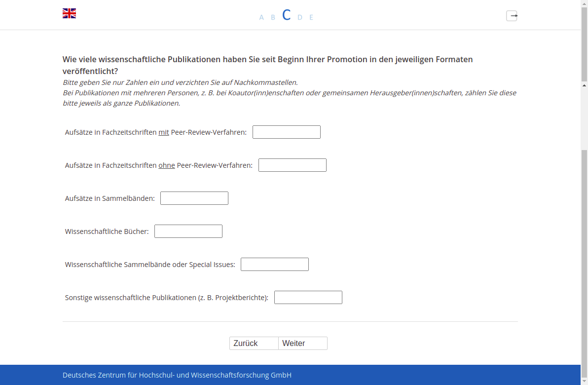Focus the field for articles mit Peer-Review-Verfahren
This screenshot has width=588, height=385.
pos(287,132)
